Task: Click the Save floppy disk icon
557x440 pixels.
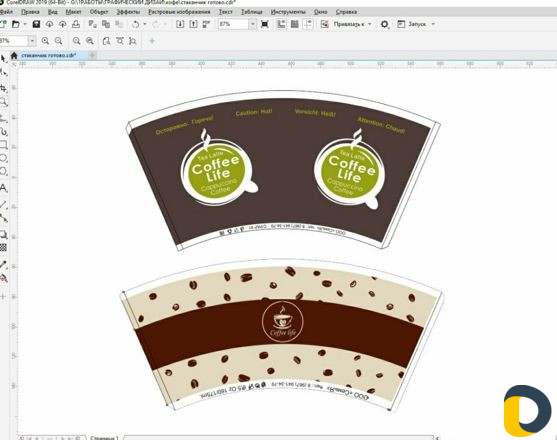Action: point(36,24)
